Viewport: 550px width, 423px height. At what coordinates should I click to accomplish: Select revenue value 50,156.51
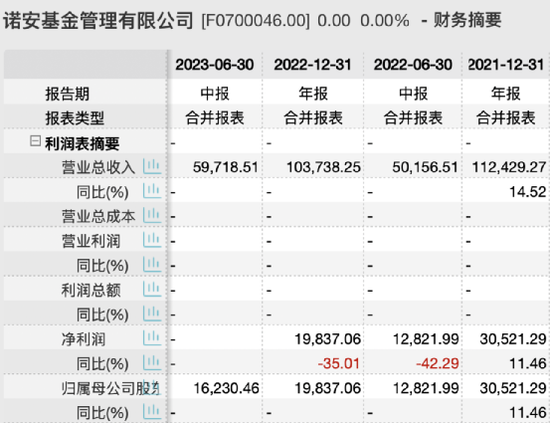coord(425,167)
